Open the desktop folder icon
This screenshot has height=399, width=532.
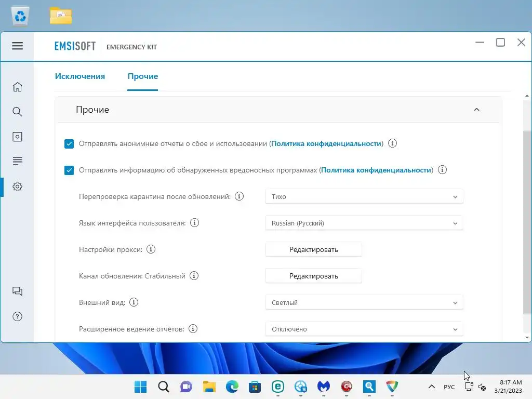point(61,16)
